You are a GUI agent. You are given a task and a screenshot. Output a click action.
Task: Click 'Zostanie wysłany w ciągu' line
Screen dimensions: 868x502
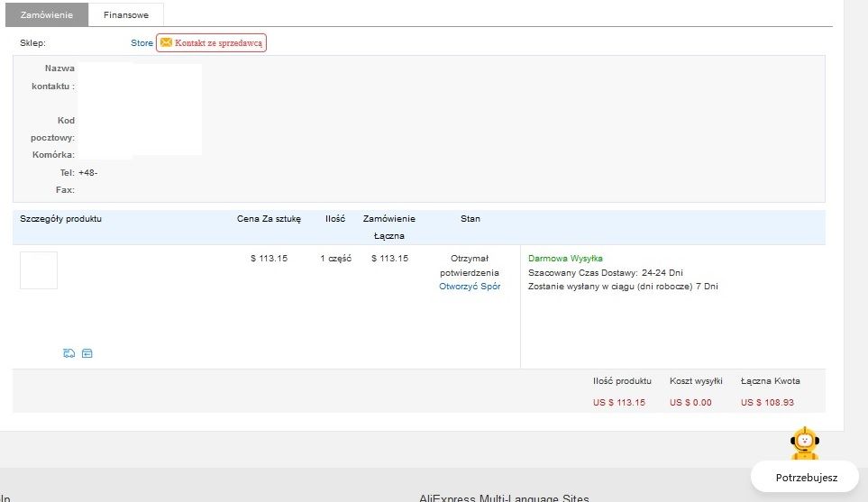point(623,286)
